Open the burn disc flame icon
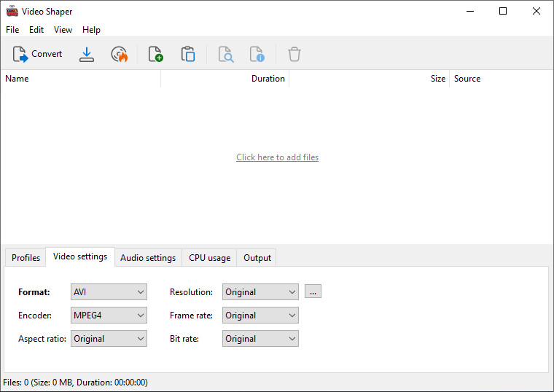Viewport: 554px width, 392px height. point(119,54)
